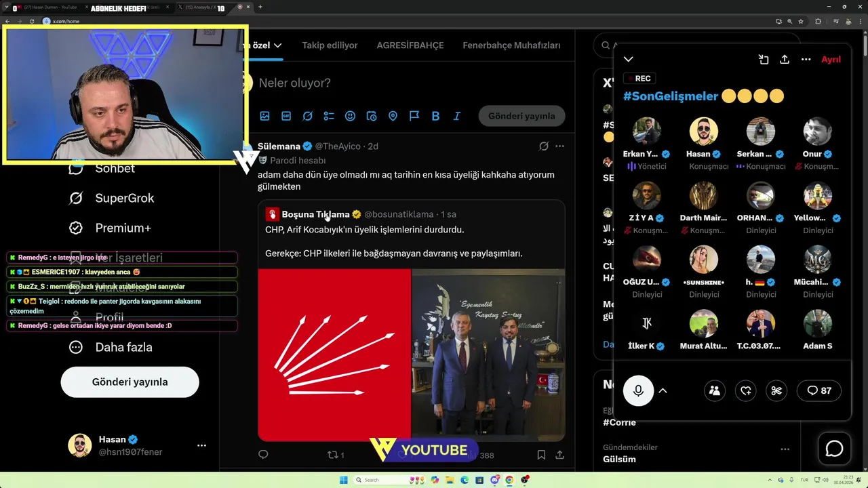
Task: Open Darth Mair... participant avatar
Action: 703,195
